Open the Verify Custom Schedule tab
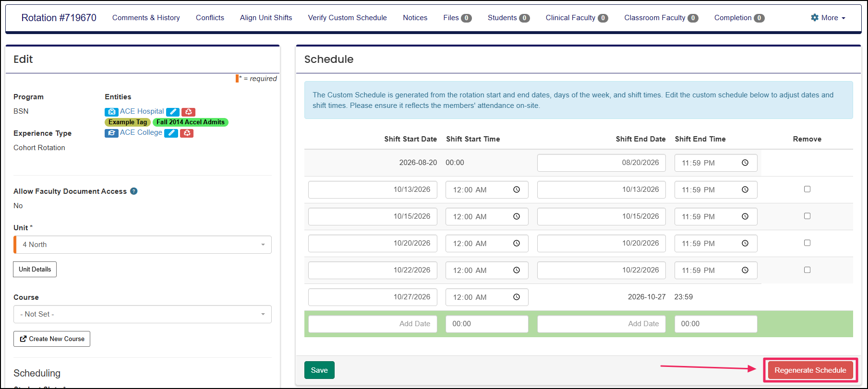Screen dimensions: 868x389 pos(348,18)
